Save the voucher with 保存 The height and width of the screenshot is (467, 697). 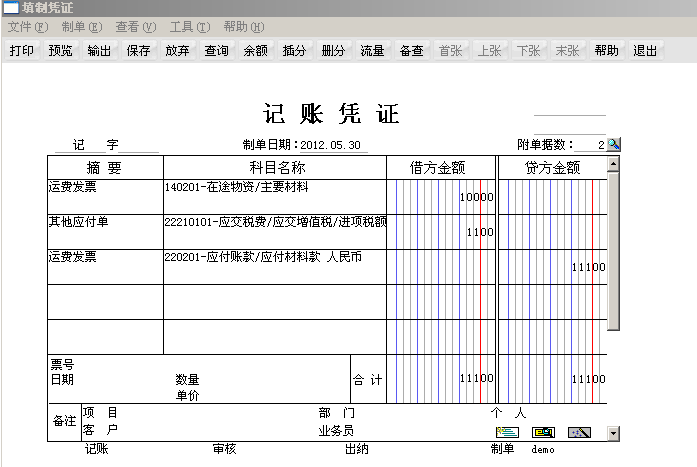tap(139, 51)
